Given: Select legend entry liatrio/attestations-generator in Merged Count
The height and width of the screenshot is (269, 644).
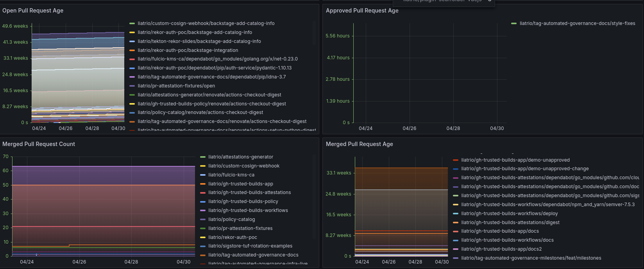Looking at the screenshot, I should point(241,157).
